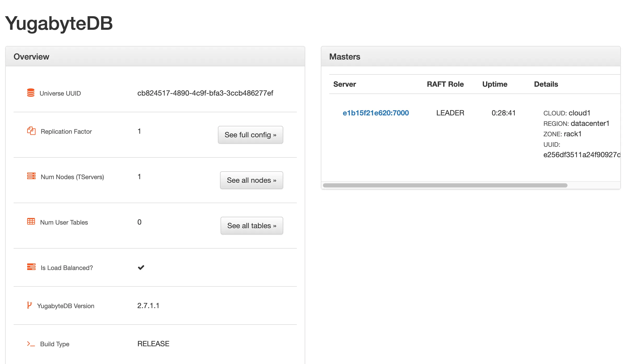The width and height of the screenshot is (625, 364).
Task: Click the Replication Factor copy icon
Action: tap(31, 131)
